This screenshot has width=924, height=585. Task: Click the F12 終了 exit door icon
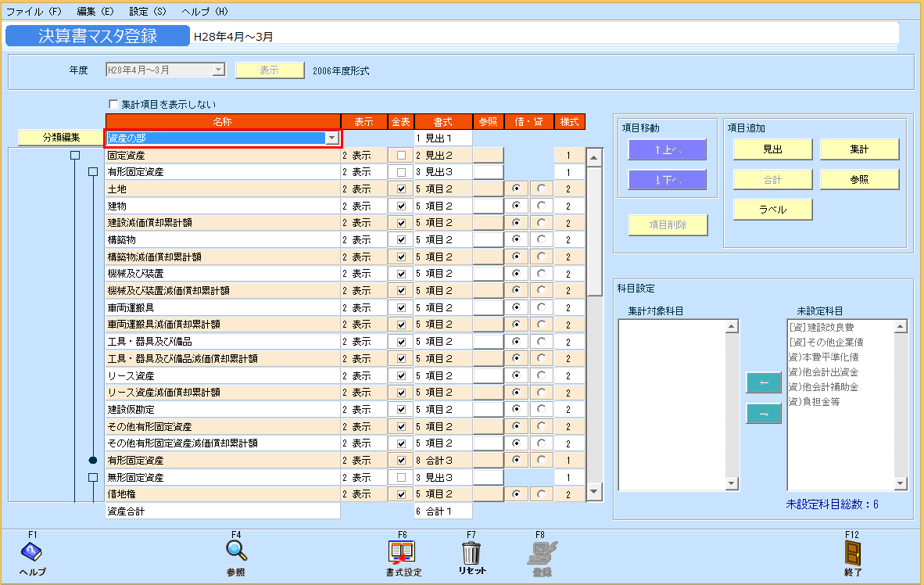pos(852,553)
